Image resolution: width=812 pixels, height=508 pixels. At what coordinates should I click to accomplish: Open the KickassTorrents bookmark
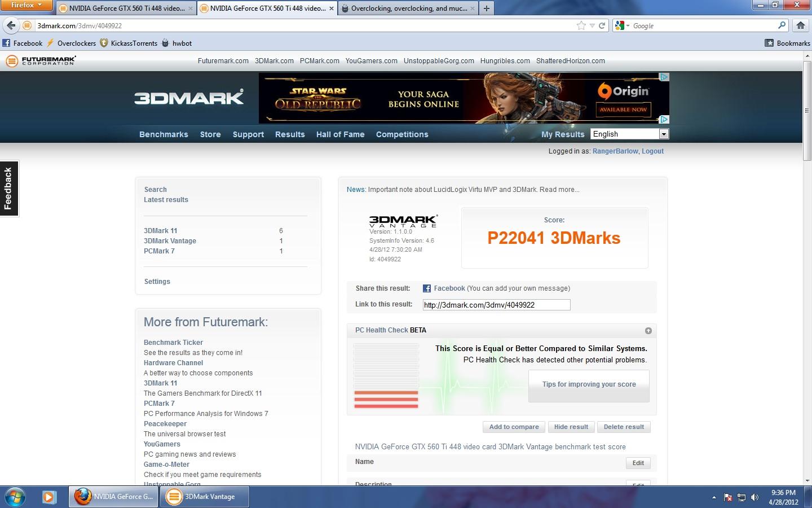coord(129,43)
